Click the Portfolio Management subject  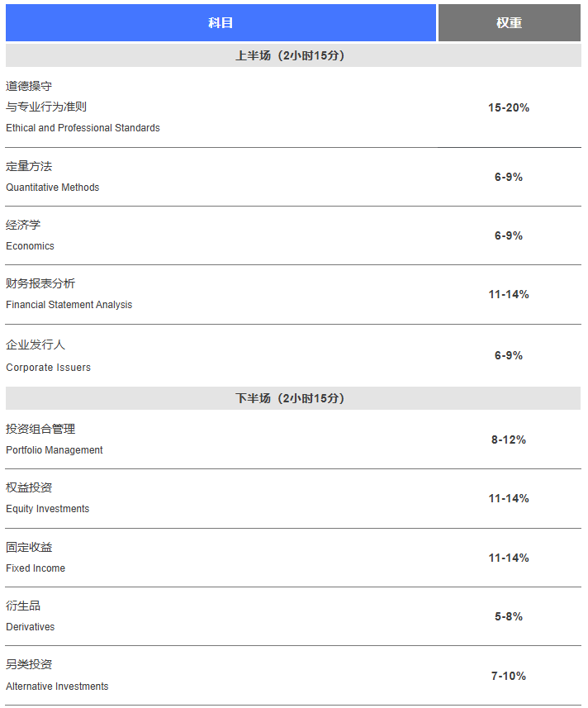coord(55,450)
